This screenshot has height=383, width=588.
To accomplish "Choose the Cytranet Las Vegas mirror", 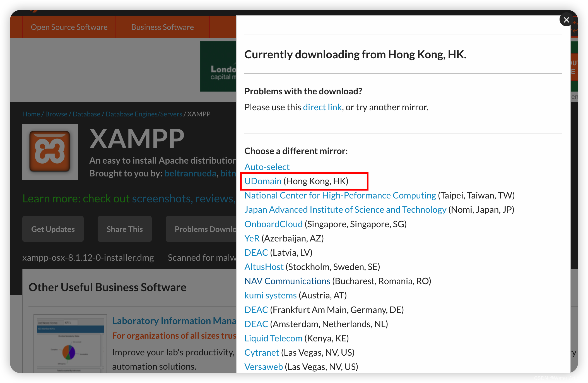I will pos(261,352).
